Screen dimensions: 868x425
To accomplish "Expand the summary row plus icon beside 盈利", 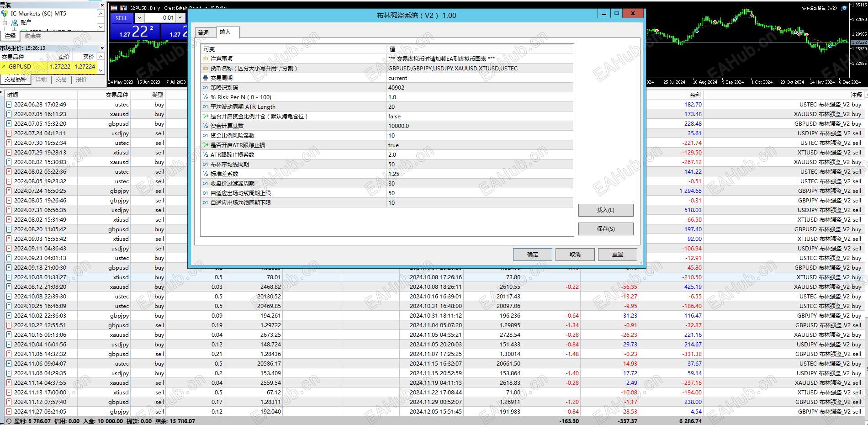I will pyautogui.click(x=9, y=421).
